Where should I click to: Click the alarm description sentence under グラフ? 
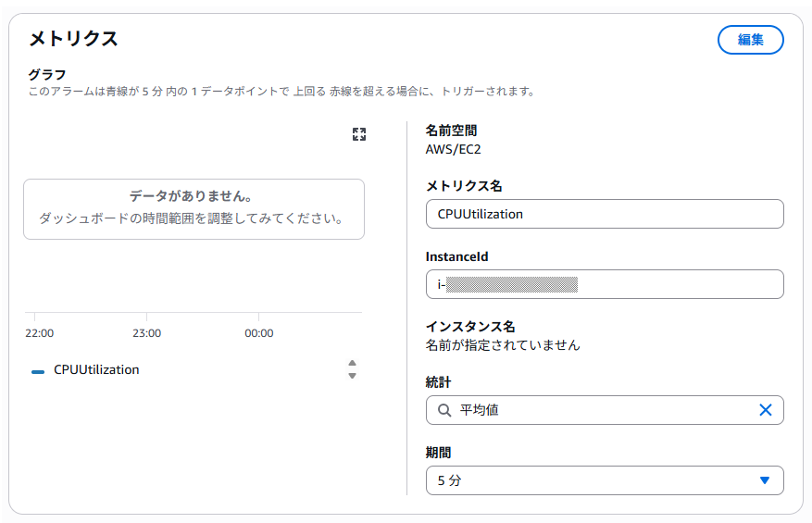281,92
